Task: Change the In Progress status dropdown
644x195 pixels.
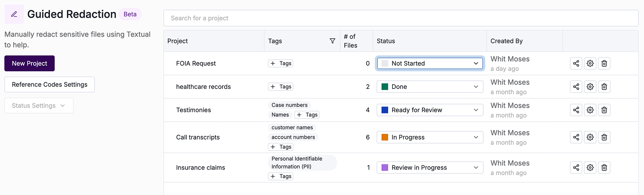Action: tap(430, 137)
